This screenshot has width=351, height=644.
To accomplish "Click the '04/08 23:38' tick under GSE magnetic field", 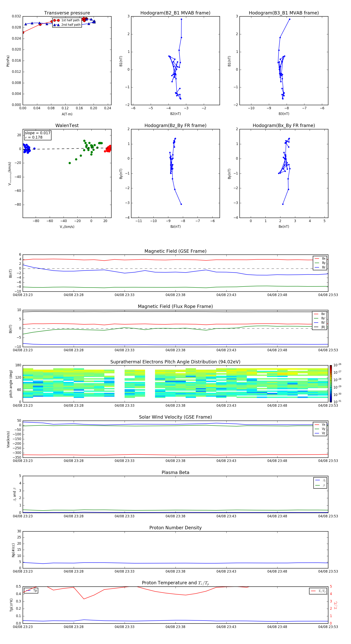I will (x=175, y=295).
